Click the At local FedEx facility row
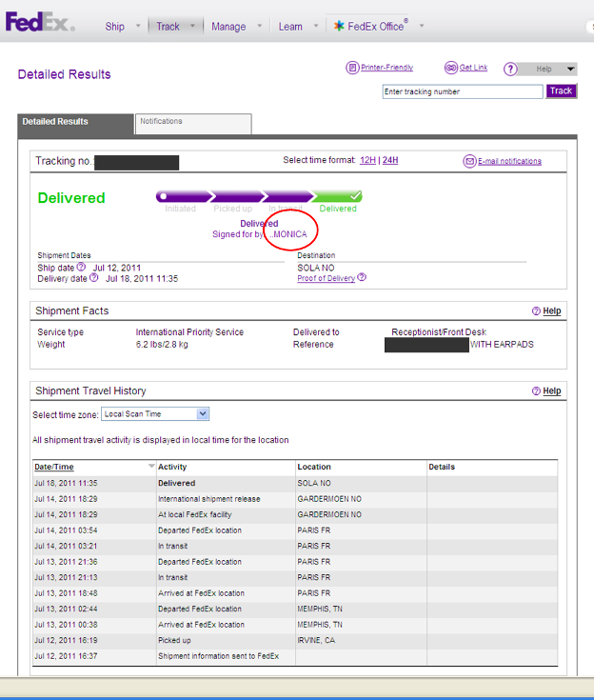This screenshot has width=594, height=700. tap(295, 514)
